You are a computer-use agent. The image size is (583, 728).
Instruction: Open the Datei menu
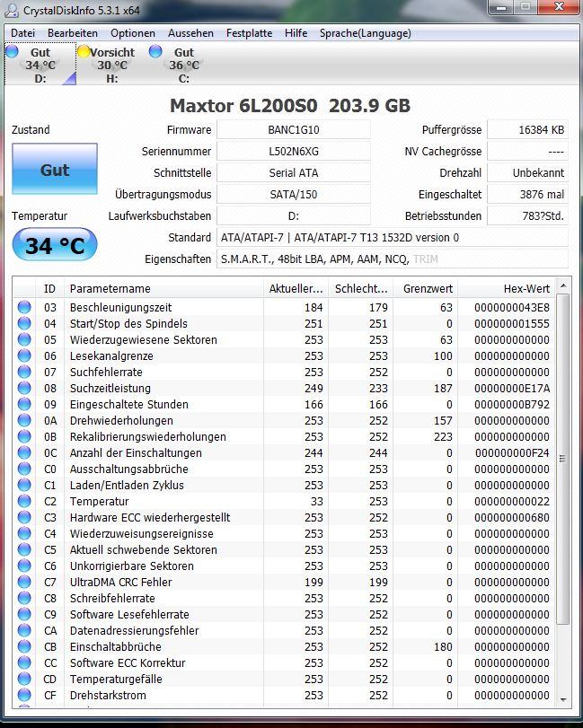(x=22, y=33)
